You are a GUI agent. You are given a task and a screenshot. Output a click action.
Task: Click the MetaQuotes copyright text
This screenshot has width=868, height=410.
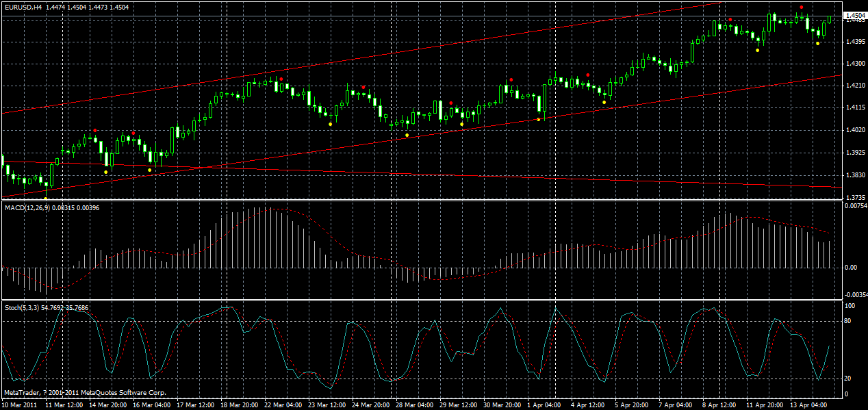[x=82, y=392]
